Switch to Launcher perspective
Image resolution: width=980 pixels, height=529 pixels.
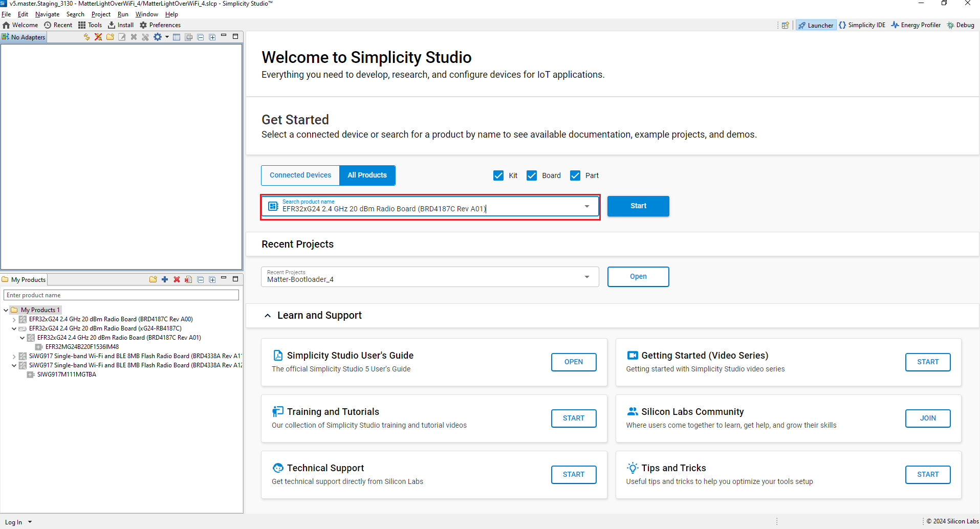(816, 25)
